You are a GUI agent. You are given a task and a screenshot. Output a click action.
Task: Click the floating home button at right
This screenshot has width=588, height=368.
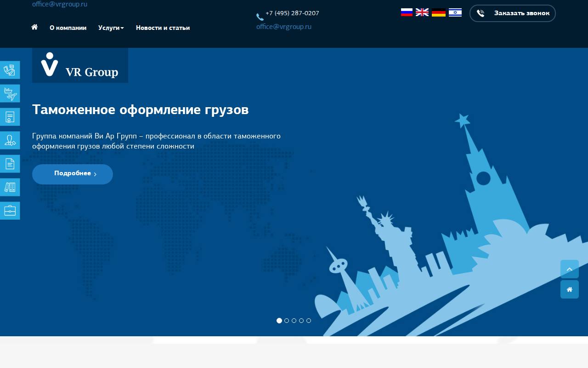[x=570, y=289]
